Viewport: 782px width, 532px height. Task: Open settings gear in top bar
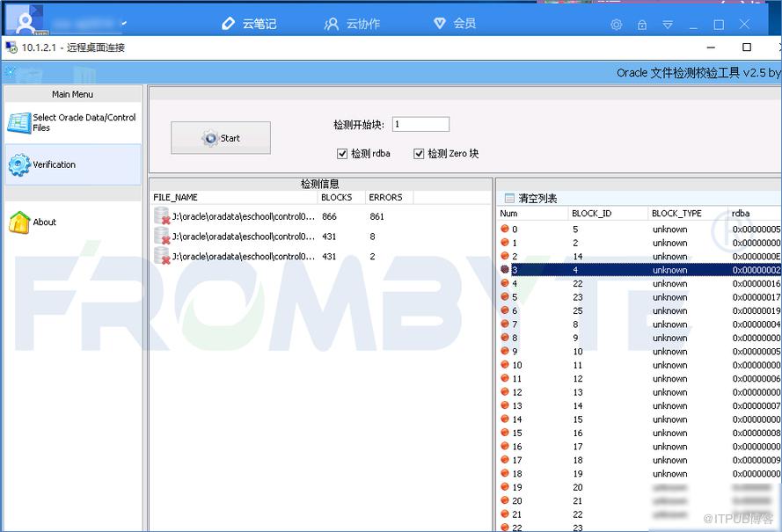(617, 25)
